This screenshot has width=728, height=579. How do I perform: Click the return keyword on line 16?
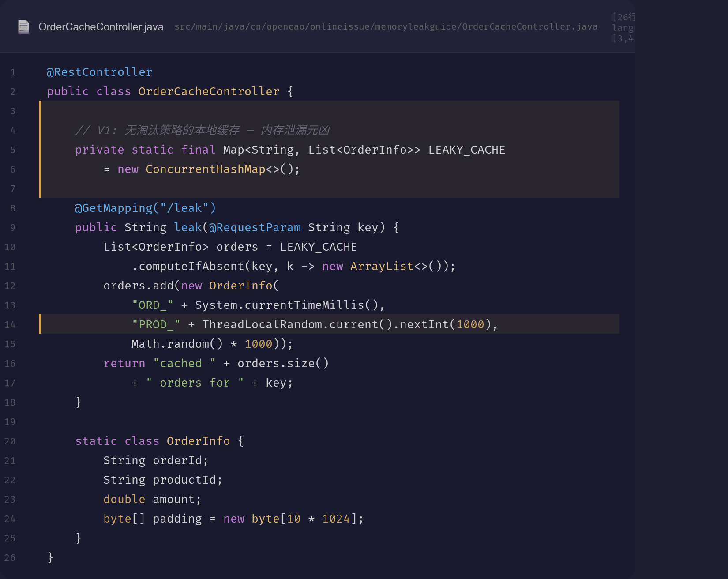pyautogui.click(x=124, y=363)
